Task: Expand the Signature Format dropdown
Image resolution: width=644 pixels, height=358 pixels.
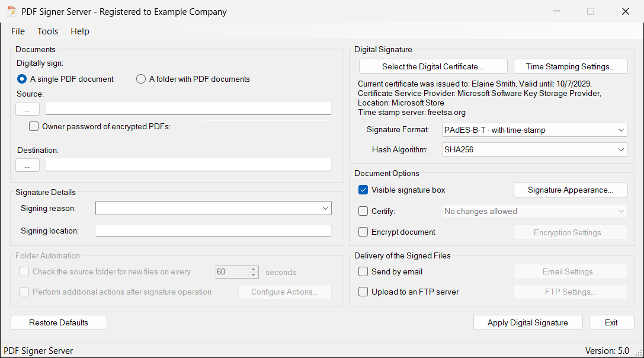Action: tap(621, 130)
